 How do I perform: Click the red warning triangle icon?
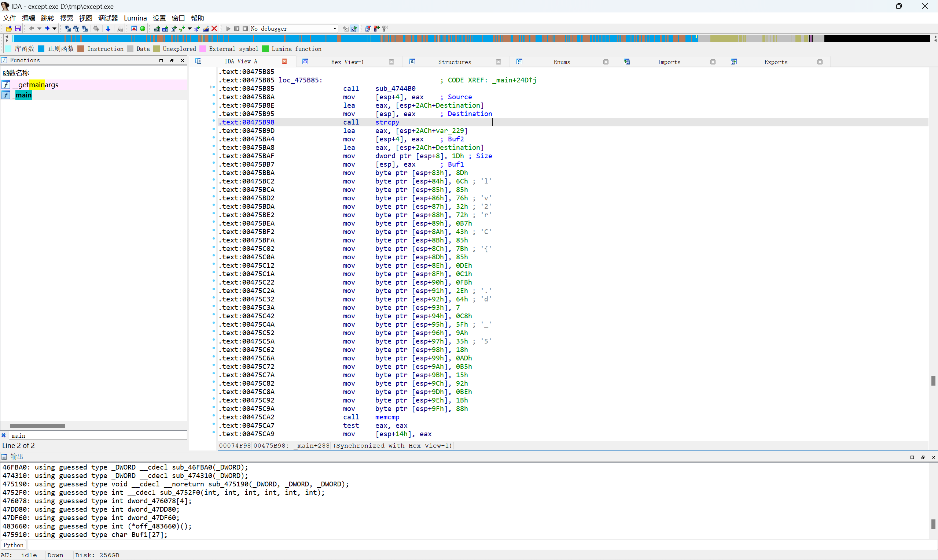(x=134, y=29)
